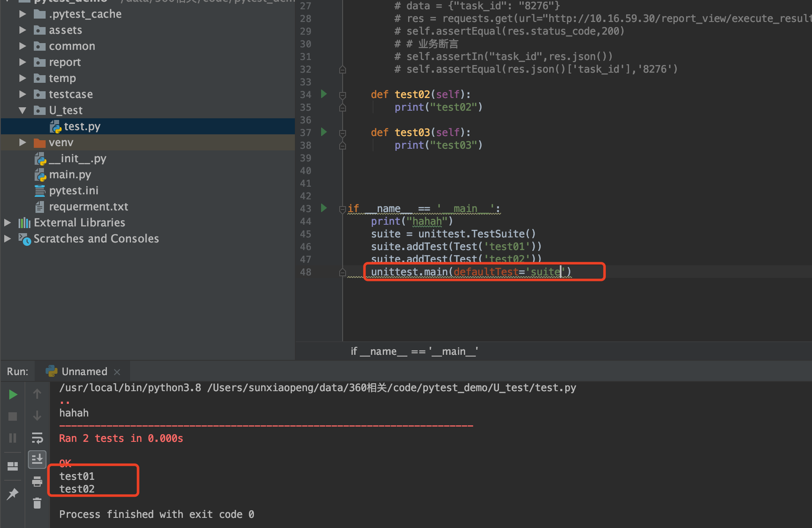Image resolution: width=812 pixels, height=528 pixels.
Task: Click the Up the Stack Trace arrow
Action: [37, 394]
